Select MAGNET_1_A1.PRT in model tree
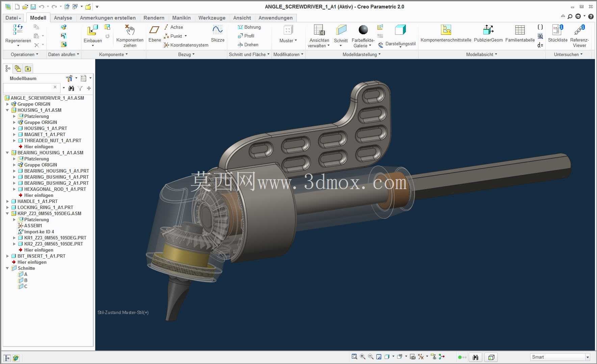Image resolution: width=597 pixels, height=364 pixels. click(x=42, y=134)
